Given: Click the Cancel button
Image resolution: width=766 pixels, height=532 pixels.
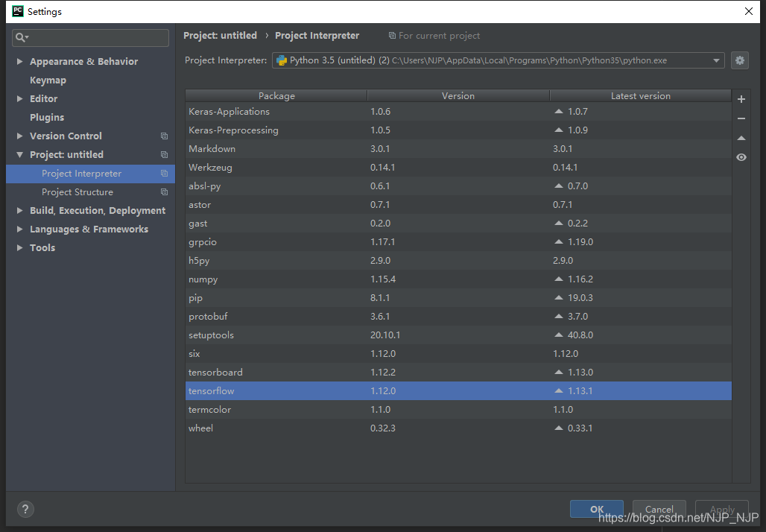Looking at the screenshot, I should click(659, 509).
